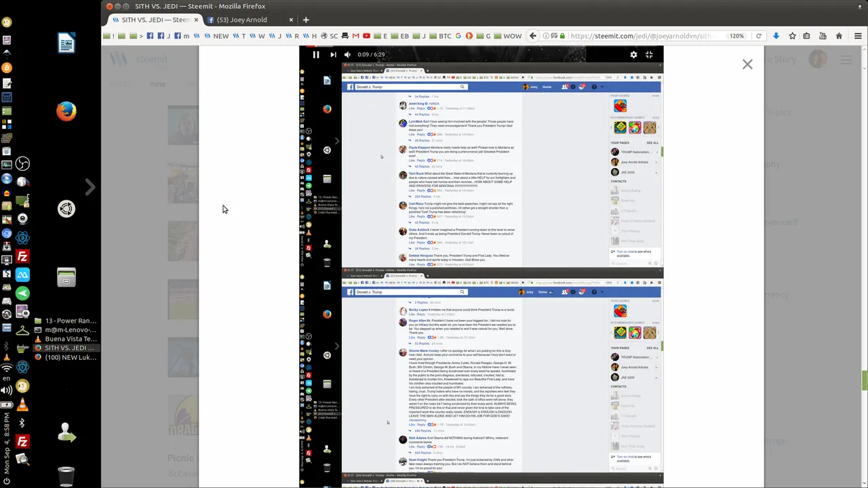Open a new Firefox tab
868x488 pixels.
click(x=306, y=20)
